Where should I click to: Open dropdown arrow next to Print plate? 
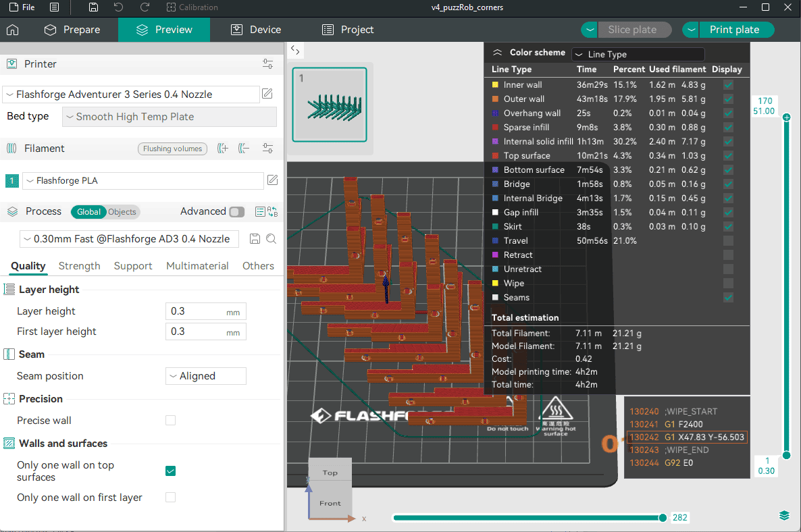pyautogui.click(x=691, y=30)
